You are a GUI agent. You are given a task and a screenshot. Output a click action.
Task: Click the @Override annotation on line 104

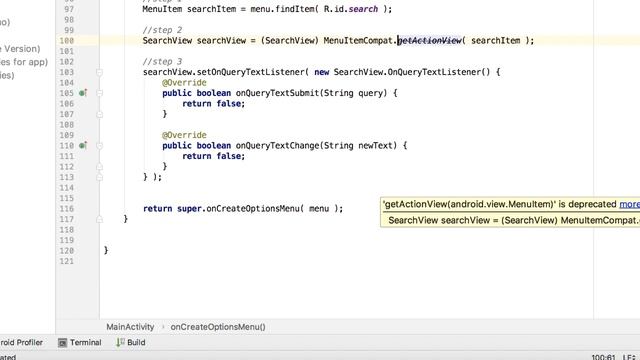tap(184, 82)
